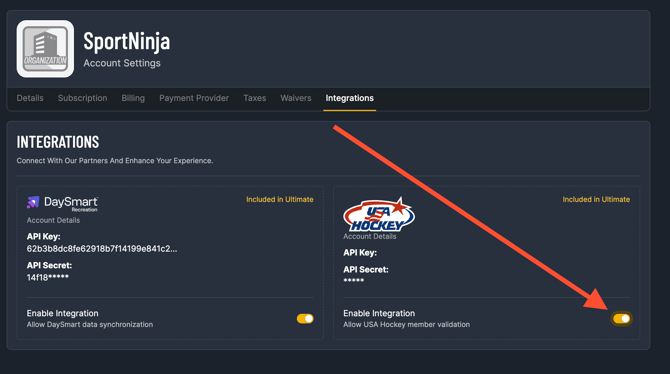
Task: Click the DaySmart Included in Ultimate label
Action: pyautogui.click(x=279, y=200)
